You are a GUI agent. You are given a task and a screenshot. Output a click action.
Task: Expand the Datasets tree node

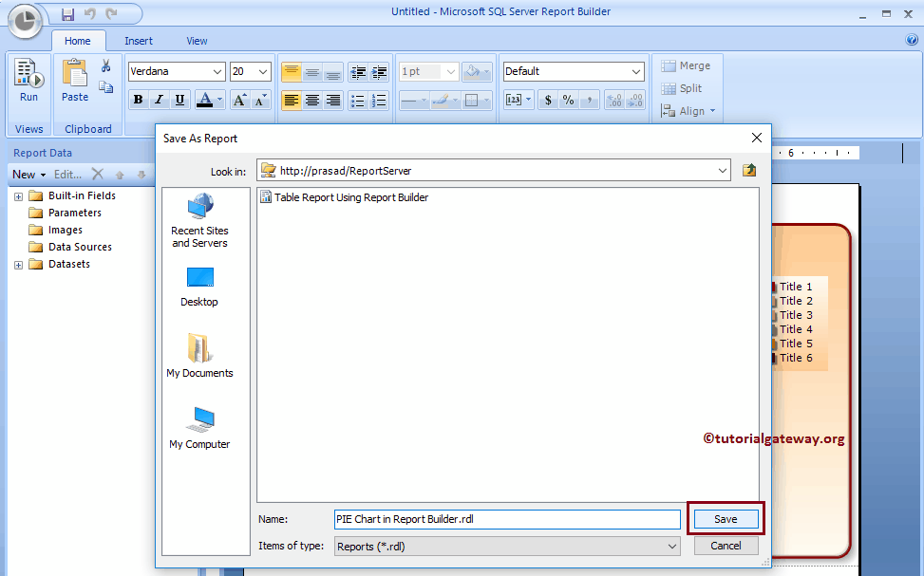point(18,265)
